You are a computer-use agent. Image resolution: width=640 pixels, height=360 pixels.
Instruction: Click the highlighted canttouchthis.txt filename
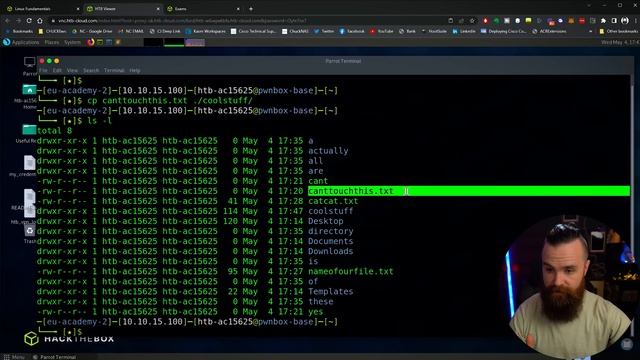click(x=351, y=191)
